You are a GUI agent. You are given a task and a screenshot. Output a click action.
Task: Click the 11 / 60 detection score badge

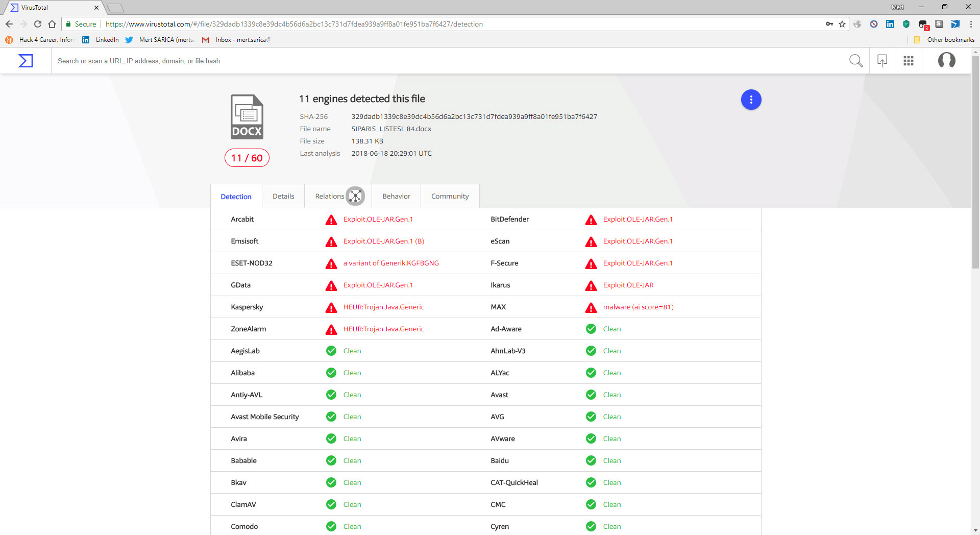coord(247,158)
